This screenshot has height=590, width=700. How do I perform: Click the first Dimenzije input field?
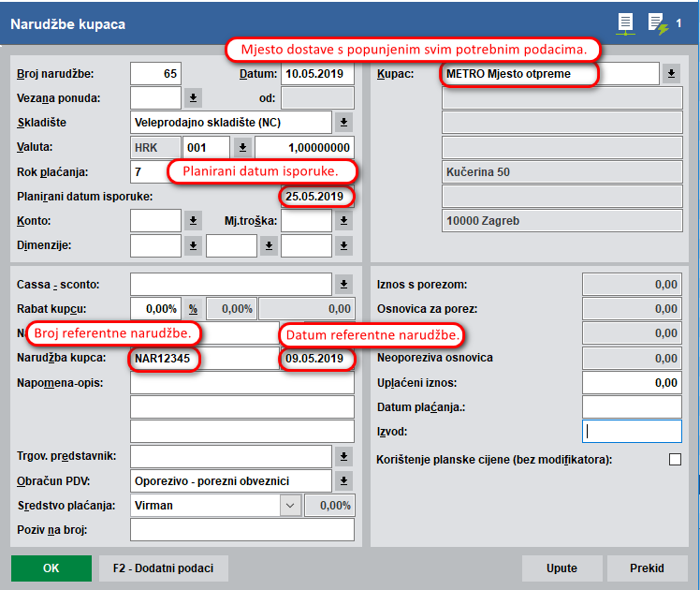click(x=155, y=245)
